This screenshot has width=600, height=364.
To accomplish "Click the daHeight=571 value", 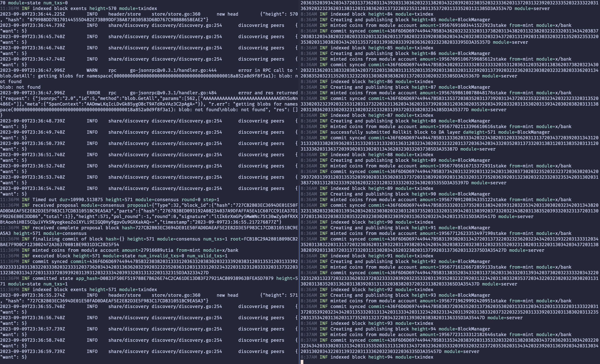I will (x=479, y=132).
